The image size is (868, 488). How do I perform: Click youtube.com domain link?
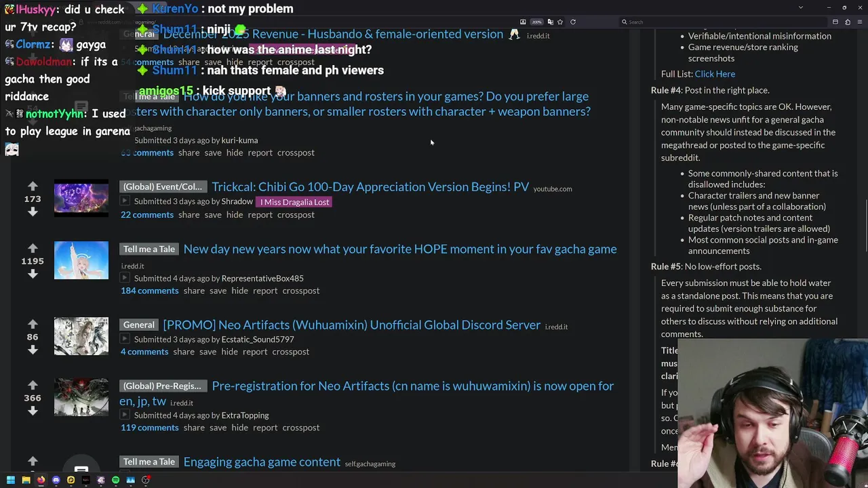[553, 189]
